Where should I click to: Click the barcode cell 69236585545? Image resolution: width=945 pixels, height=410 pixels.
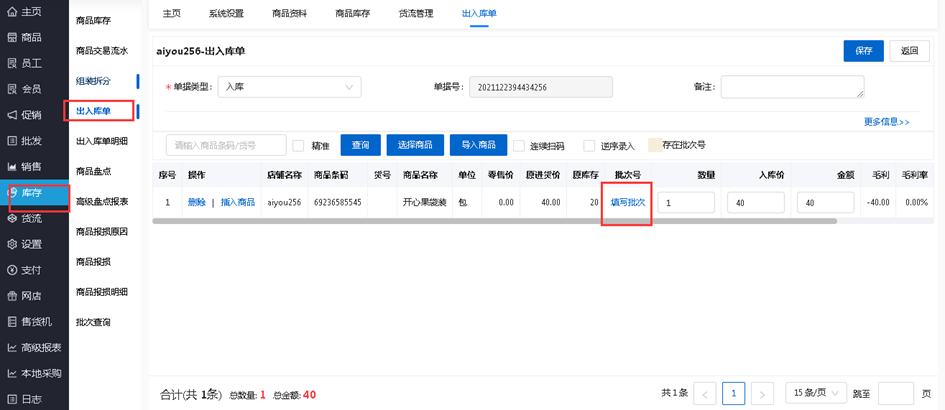point(338,203)
